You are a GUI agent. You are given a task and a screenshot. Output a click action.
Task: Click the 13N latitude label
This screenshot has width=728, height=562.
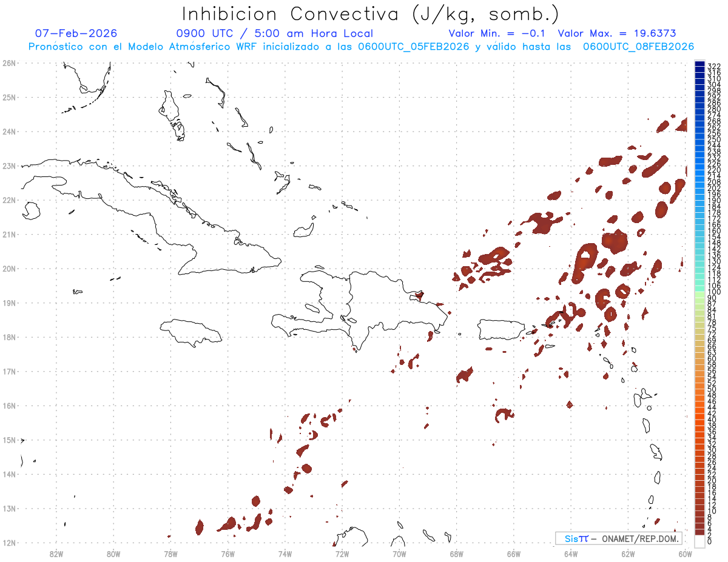click(9, 509)
